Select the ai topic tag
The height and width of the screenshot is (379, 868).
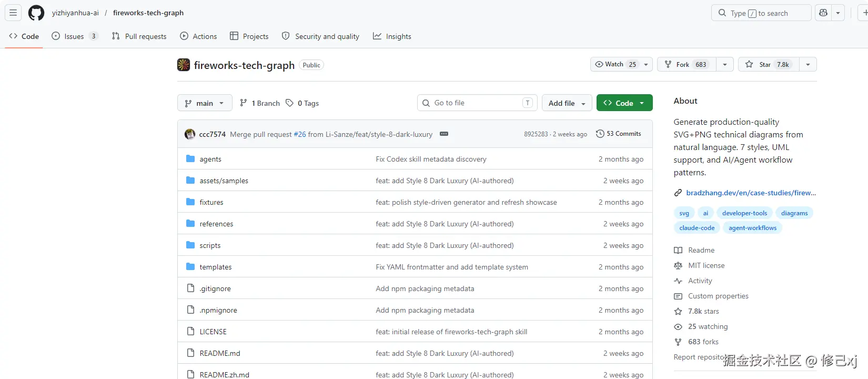pos(705,213)
